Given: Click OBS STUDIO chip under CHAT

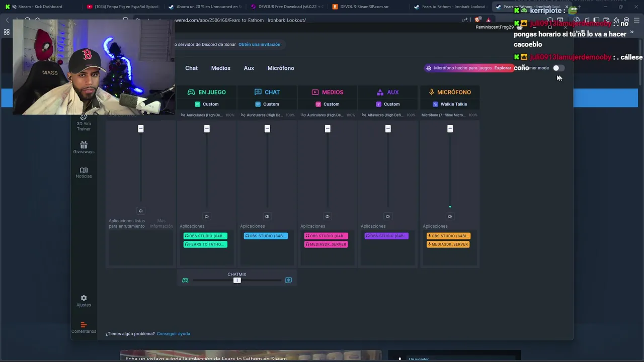Looking at the screenshot, I should pos(266,236).
